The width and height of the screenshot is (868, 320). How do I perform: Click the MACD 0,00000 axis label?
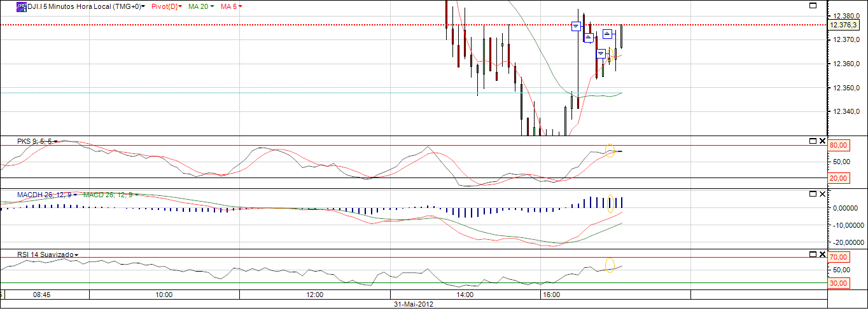coord(846,208)
